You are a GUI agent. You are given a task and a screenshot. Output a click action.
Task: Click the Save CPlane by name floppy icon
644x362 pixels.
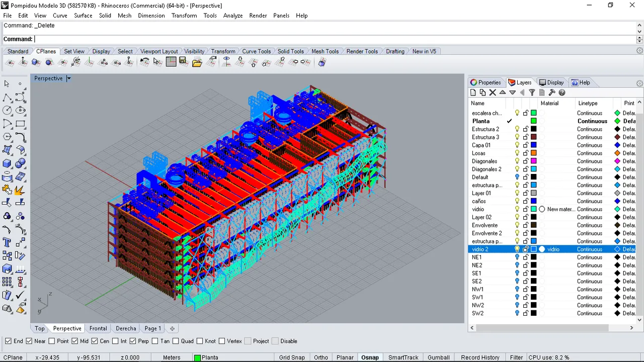pos(184,62)
